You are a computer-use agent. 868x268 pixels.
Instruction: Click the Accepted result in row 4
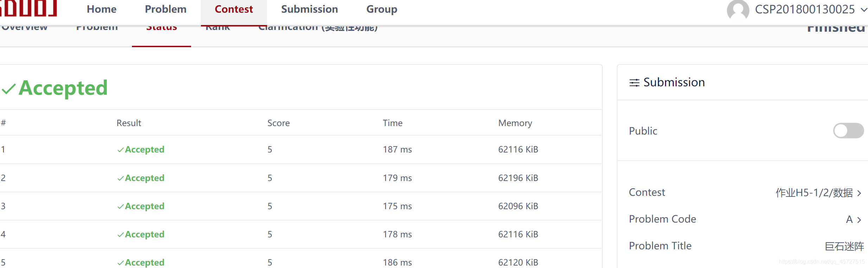coord(141,235)
